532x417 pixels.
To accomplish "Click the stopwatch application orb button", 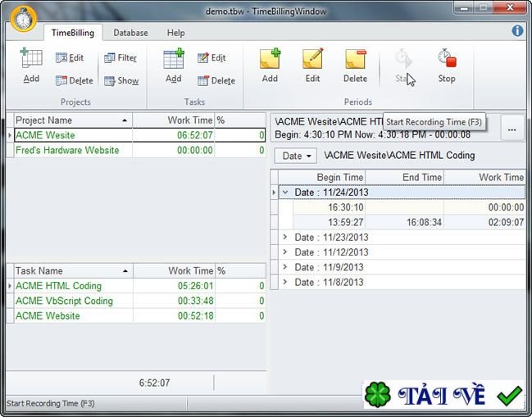I will click(x=23, y=19).
